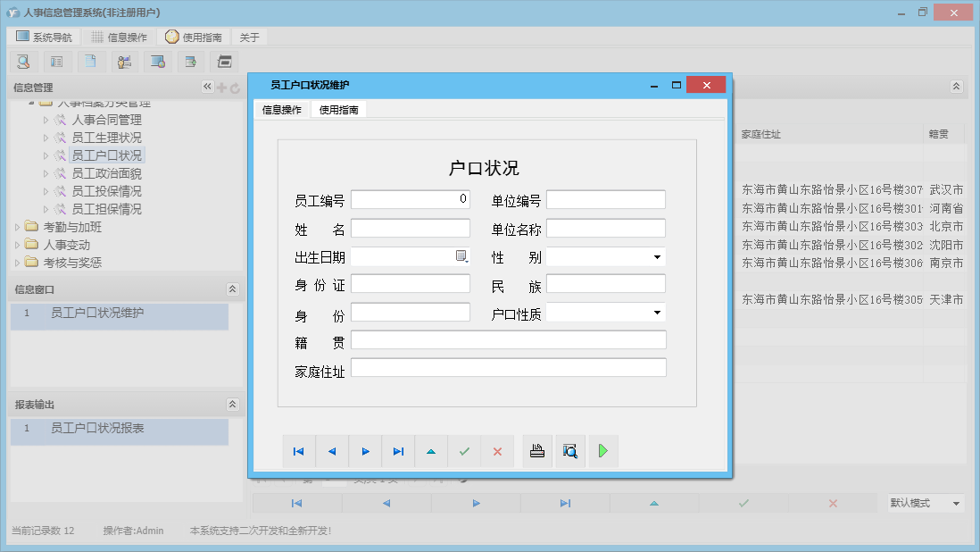Go to previous record in dialog navigator

tap(332, 452)
